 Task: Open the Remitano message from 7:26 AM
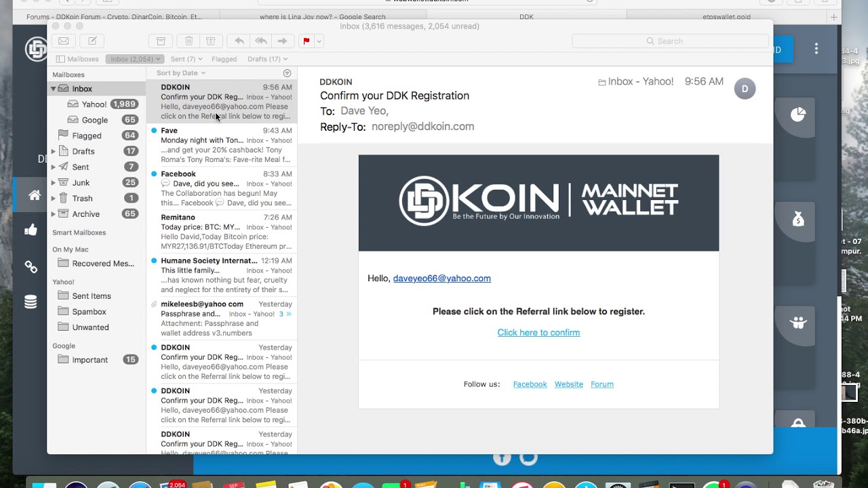click(222, 232)
